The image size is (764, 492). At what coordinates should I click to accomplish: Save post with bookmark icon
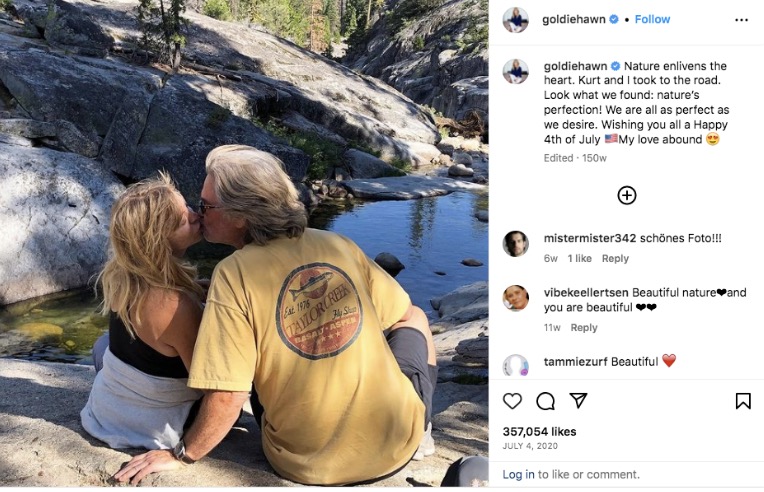click(743, 401)
